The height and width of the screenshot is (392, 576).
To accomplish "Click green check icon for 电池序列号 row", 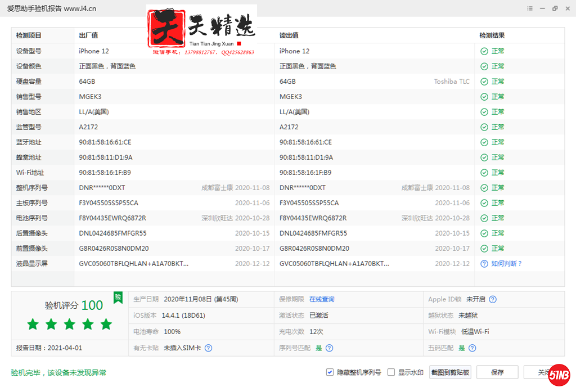I will click(484, 218).
